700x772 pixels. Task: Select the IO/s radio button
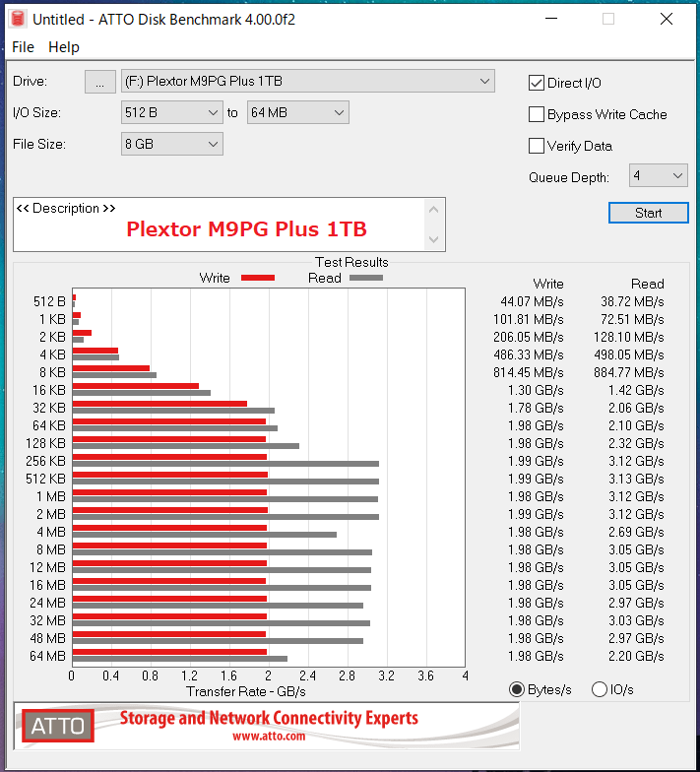pyautogui.click(x=599, y=689)
